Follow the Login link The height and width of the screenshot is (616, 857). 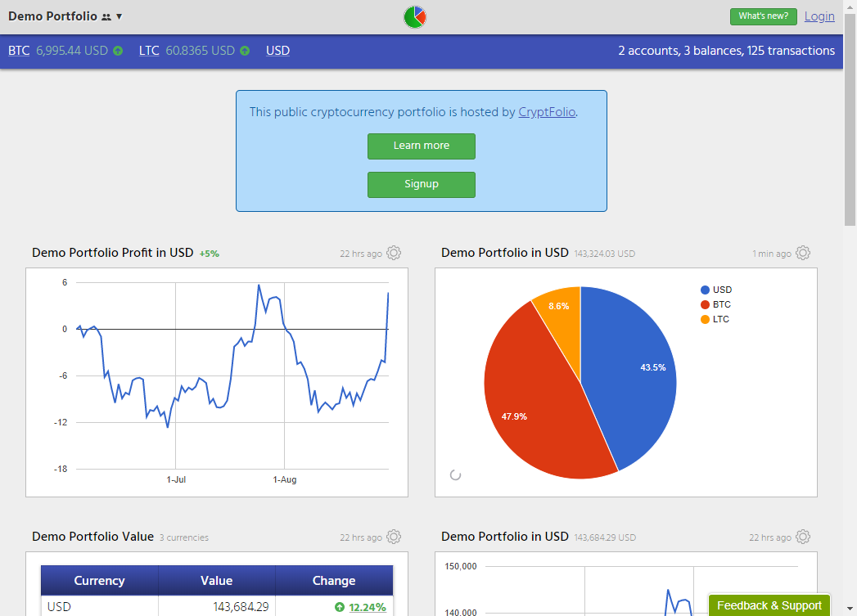coord(819,16)
